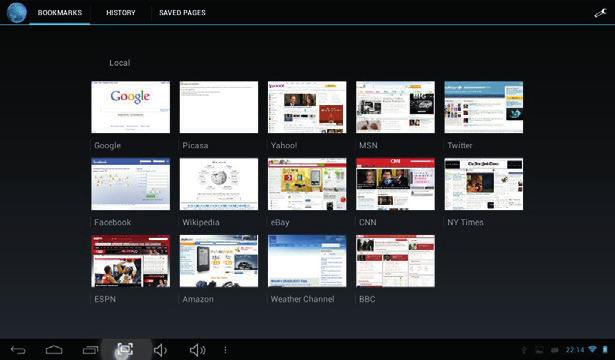
Task: Tap the Android home icon
Action: click(x=54, y=349)
